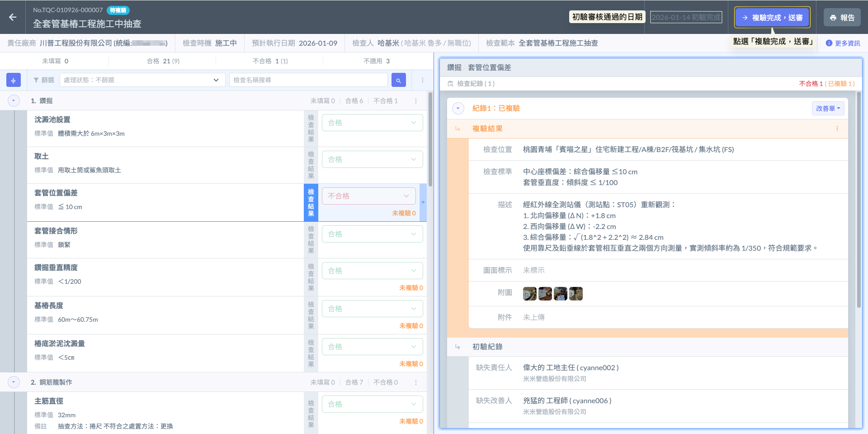Click the 複驗完成，送審 button
This screenshot has height=434, width=868.
point(772,18)
